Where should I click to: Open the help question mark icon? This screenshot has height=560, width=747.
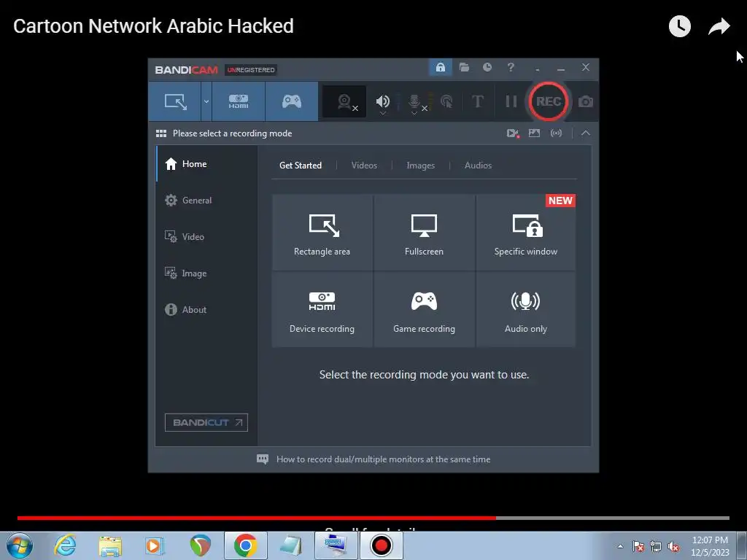511,67
